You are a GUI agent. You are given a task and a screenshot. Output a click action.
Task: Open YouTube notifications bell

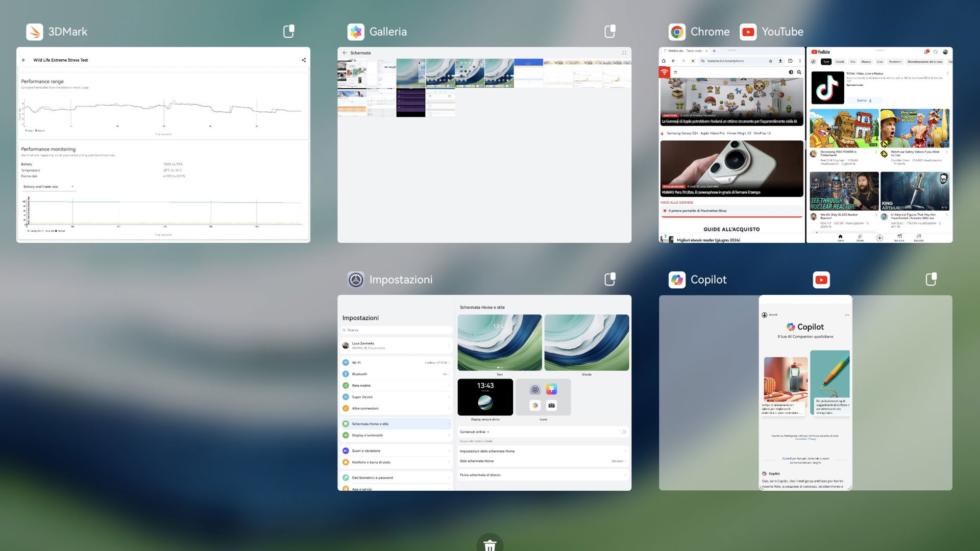pos(926,52)
